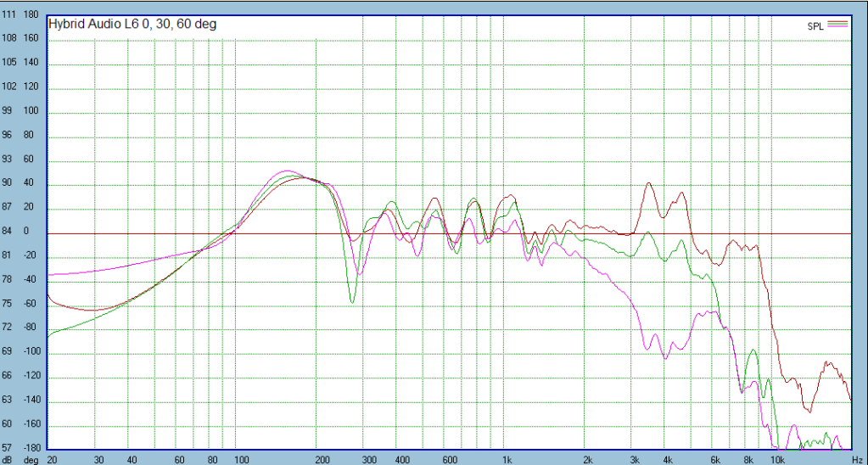Viewport: 868px width, 465px height.
Task: Click the -40 degree phase label
Action: (30, 279)
